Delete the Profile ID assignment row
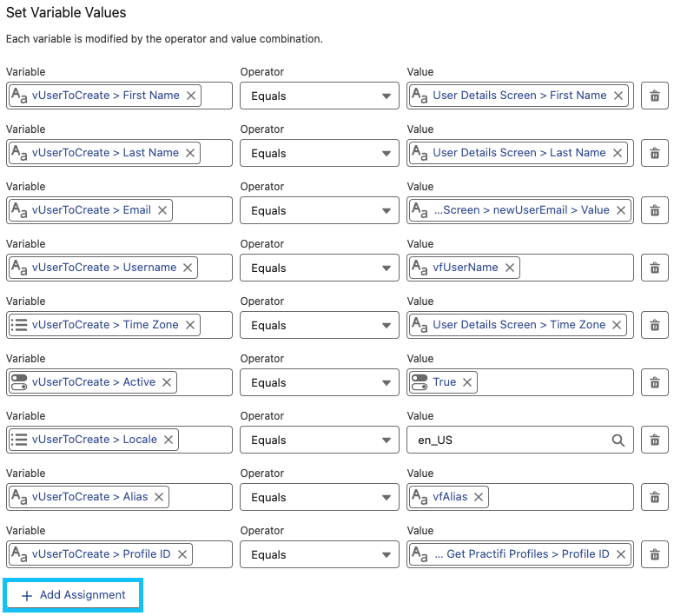Screen dimensions: 674x616 click(x=655, y=555)
